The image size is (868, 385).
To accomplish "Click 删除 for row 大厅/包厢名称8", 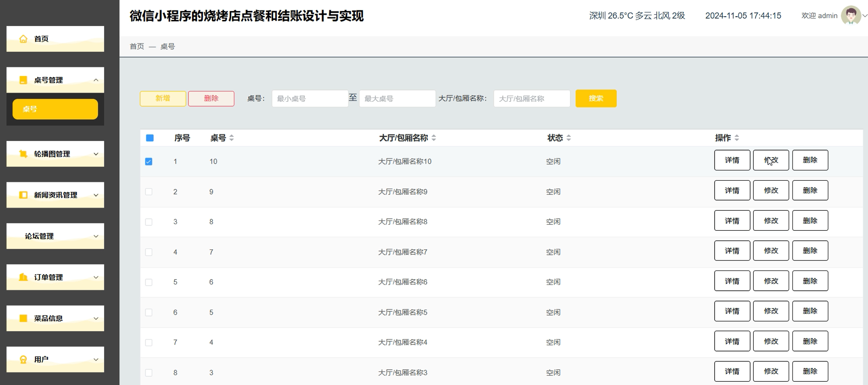I will pyautogui.click(x=810, y=220).
